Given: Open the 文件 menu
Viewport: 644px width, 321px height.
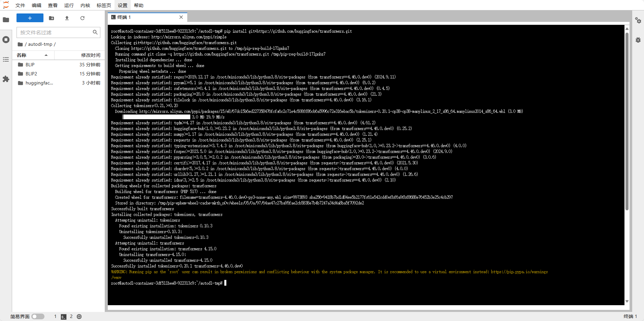Looking at the screenshot, I should (x=20, y=5).
